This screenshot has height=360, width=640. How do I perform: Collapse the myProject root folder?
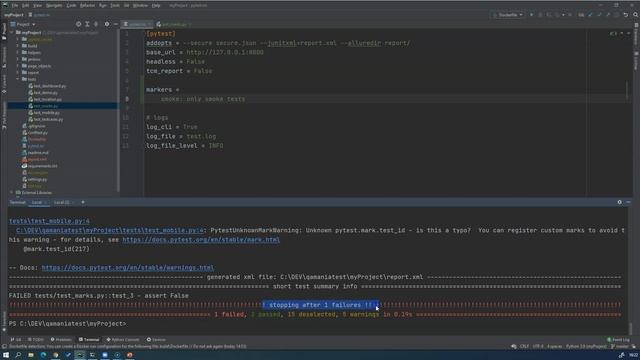click(x=12, y=33)
